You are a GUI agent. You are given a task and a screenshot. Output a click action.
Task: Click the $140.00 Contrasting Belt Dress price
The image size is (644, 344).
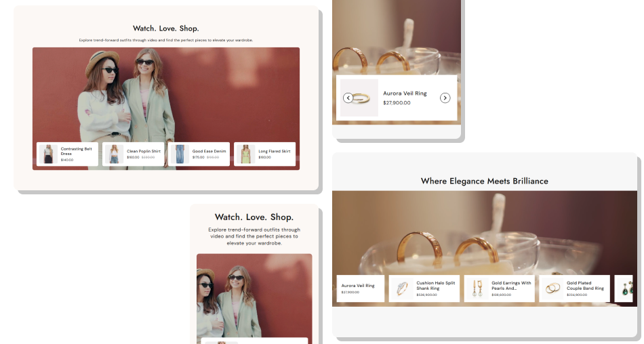tap(67, 160)
